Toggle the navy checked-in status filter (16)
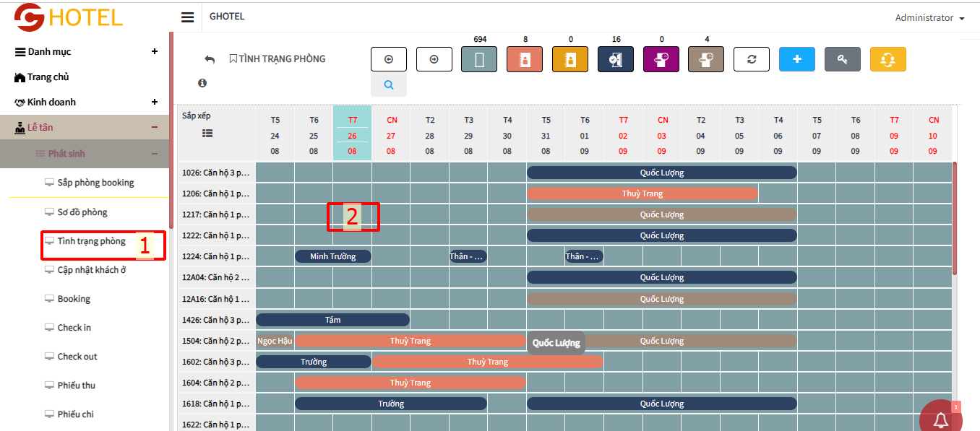Screen dimensions: 980x431 coord(616,59)
